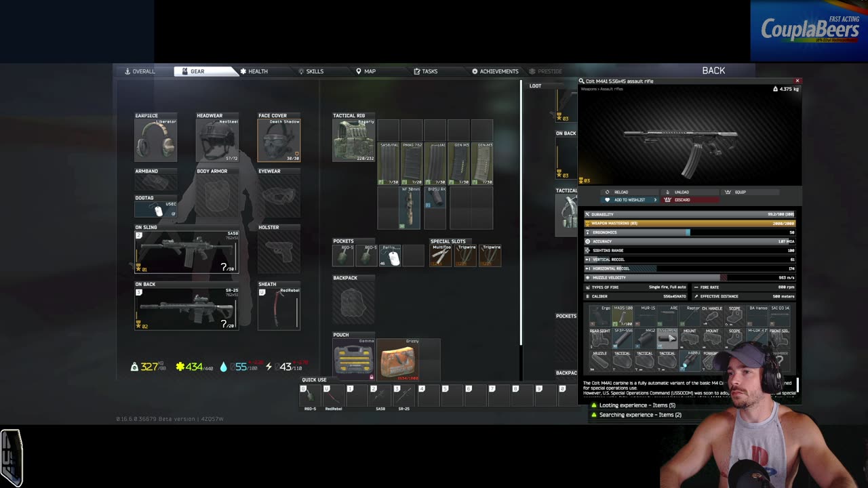This screenshot has height=488, width=868.
Task: Click the hydration droplet icon
Action: click(224, 367)
